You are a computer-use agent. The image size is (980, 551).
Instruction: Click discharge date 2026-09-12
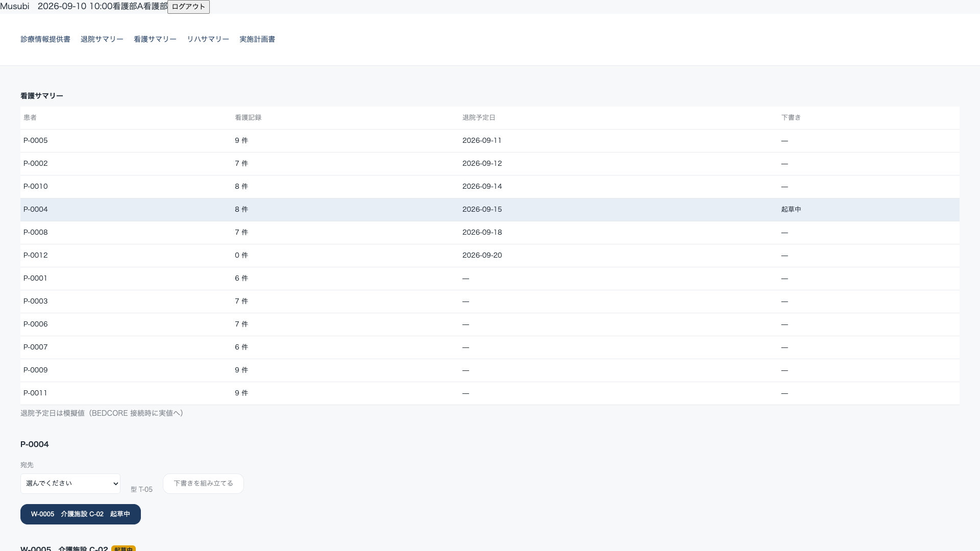[x=482, y=164]
